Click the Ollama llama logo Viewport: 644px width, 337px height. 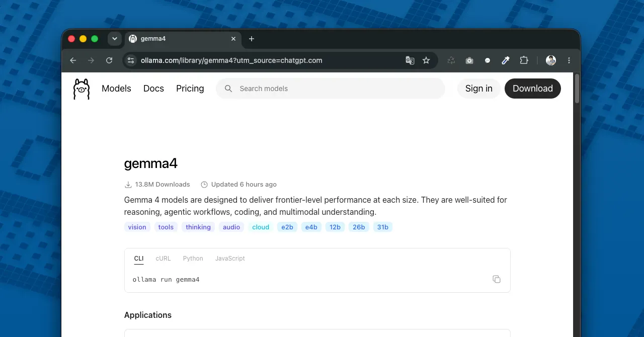click(81, 89)
